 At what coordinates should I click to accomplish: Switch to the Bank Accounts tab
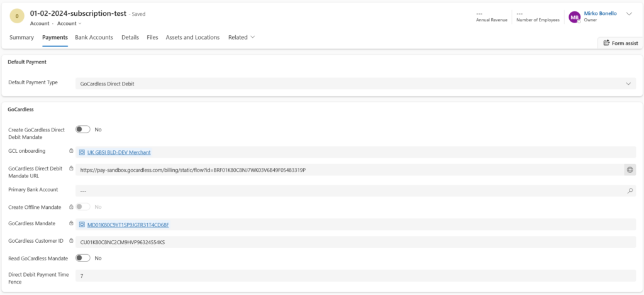click(94, 37)
